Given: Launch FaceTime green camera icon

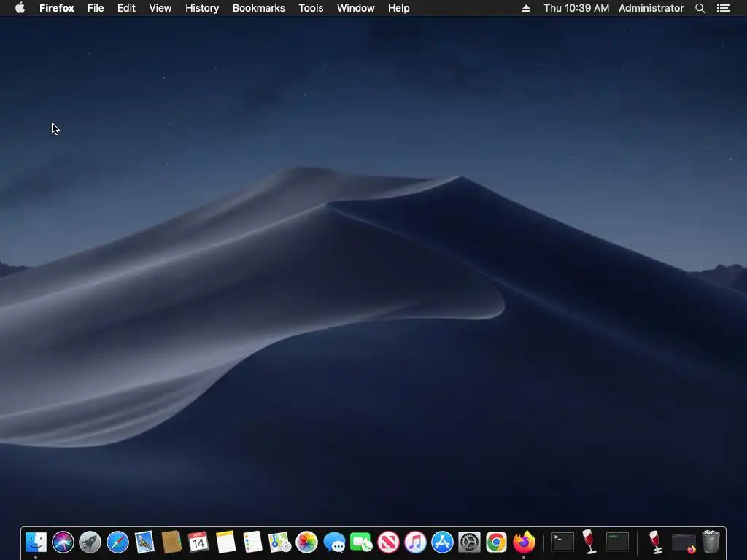Looking at the screenshot, I should coord(361,542).
